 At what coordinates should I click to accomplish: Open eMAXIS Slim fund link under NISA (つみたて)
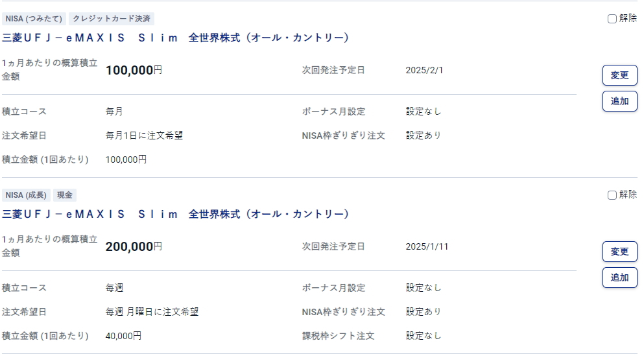176,38
